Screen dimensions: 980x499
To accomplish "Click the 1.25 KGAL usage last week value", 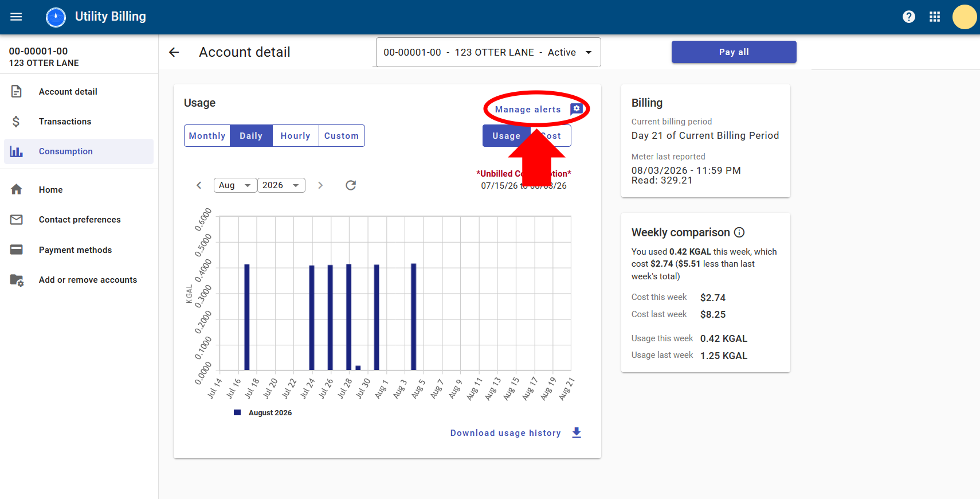I will tap(724, 356).
